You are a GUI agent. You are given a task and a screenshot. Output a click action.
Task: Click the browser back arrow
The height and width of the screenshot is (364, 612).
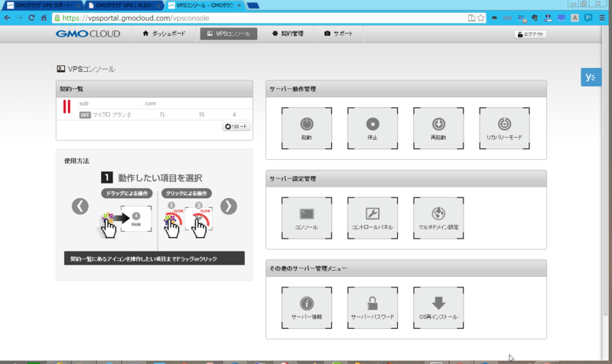click(8, 18)
